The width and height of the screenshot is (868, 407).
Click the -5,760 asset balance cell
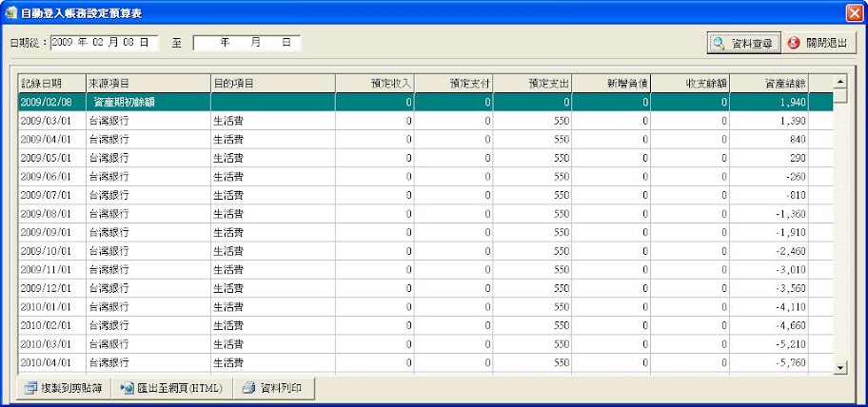pyautogui.click(x=769, y=362)
